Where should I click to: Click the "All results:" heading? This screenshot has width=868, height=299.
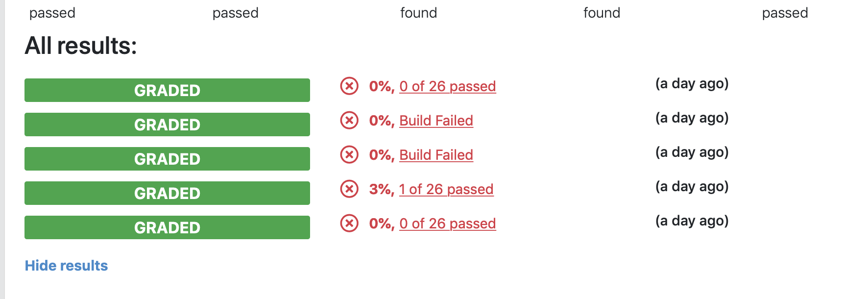click(80, 46)
